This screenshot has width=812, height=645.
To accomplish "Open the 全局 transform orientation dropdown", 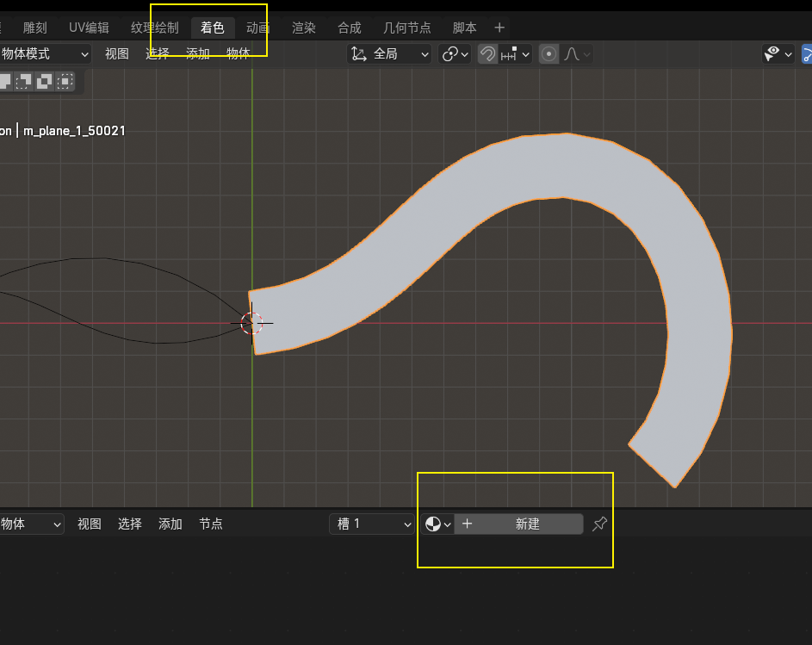I will (x=389, y=54).
